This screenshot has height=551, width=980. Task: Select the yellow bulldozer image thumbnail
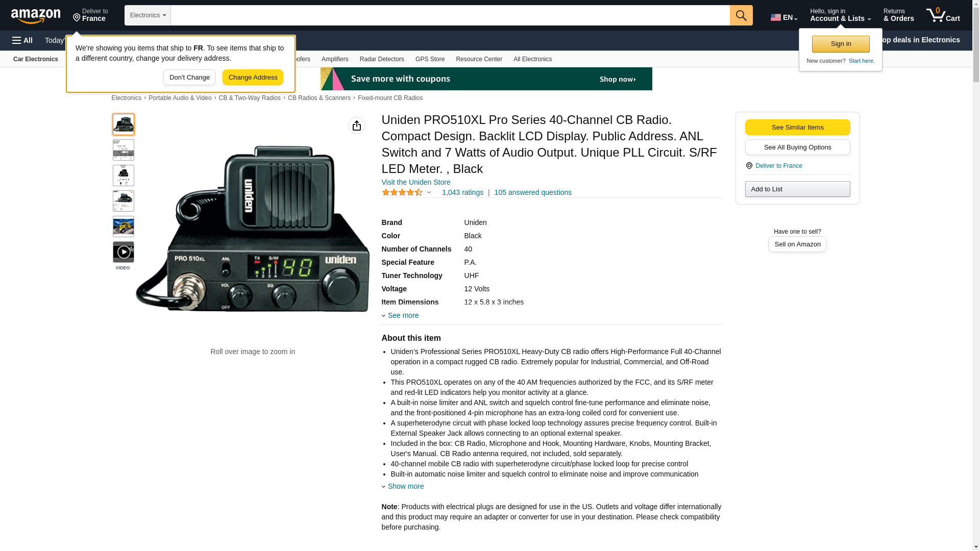[x=123, y=227]
